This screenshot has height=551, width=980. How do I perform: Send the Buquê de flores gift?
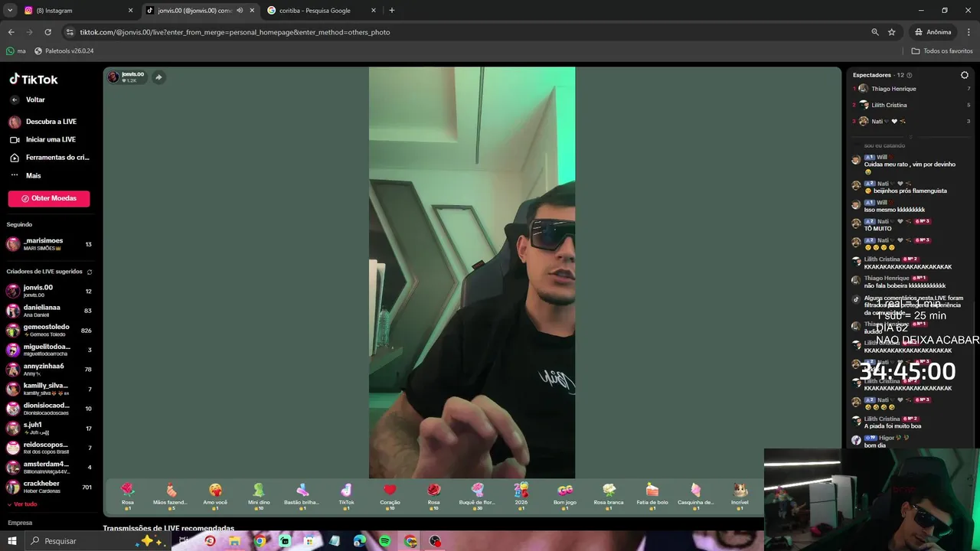click(x=477, y=496)
